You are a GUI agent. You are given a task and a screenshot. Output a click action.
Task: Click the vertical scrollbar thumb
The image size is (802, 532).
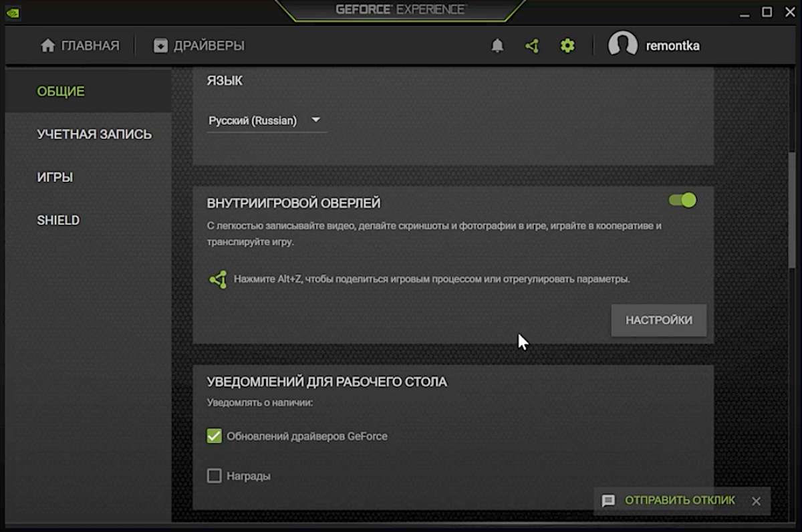[x=791, y=210]
